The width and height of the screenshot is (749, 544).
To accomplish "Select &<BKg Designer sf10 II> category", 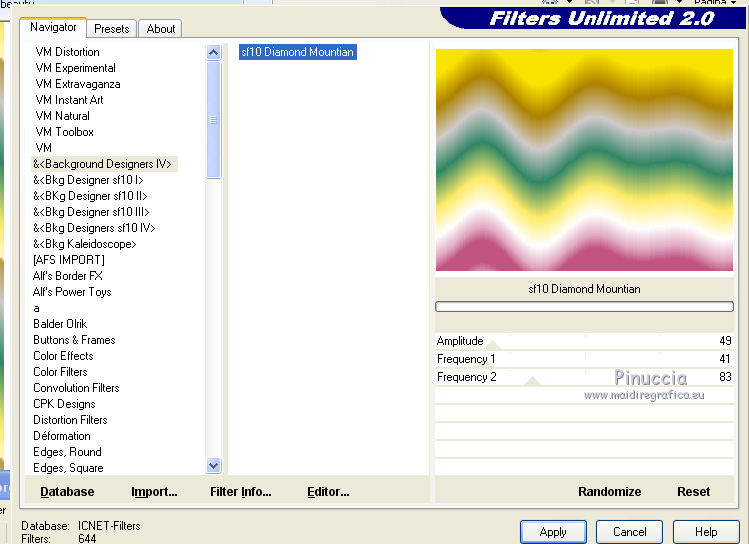I will (90, 196).
